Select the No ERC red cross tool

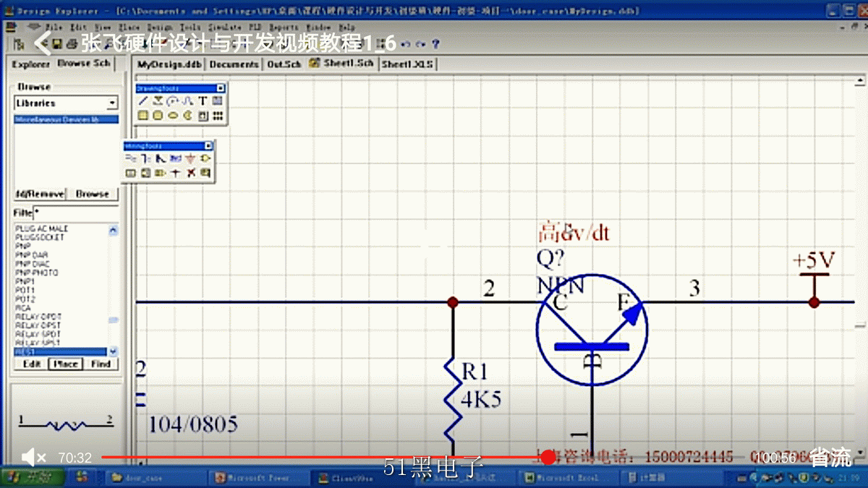coord(191,173)
